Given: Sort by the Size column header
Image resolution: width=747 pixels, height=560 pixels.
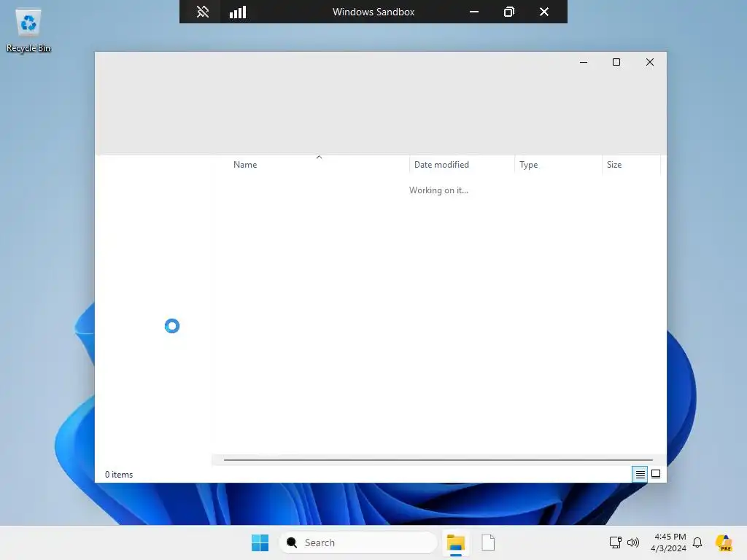Looking at the screenshot, I should pyautogui.click(x=631, y=165).
